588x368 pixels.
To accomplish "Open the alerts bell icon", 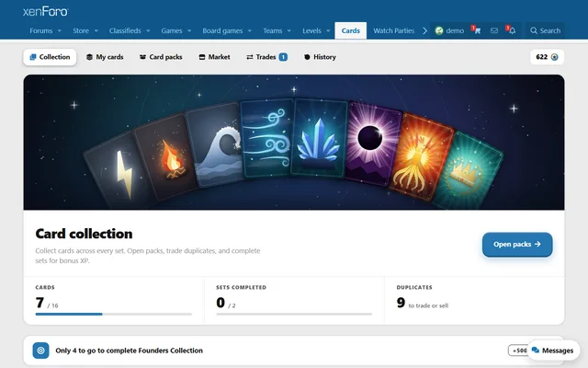I will click(x=511, y=30).
